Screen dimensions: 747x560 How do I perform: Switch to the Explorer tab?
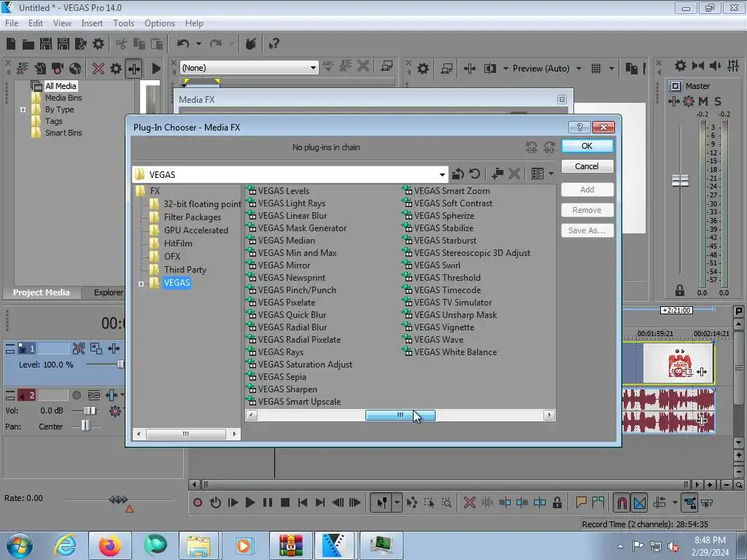click(x=108, y=292)
